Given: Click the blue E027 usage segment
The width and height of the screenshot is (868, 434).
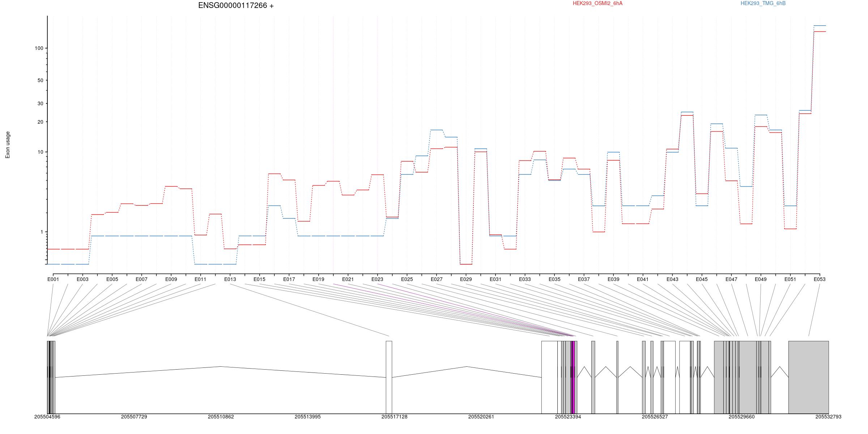Looking at the screenshot, I should tap(437, 130).
